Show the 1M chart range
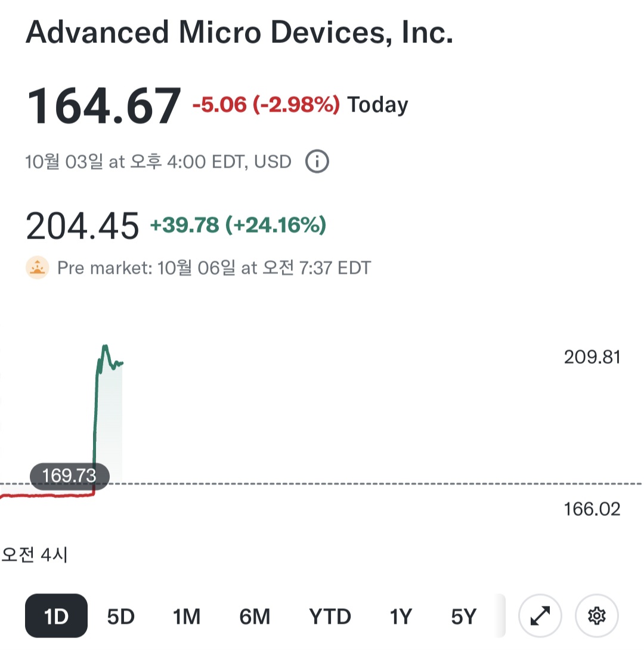The width and height of the screenshot is (644, 650). coord(187,616)
